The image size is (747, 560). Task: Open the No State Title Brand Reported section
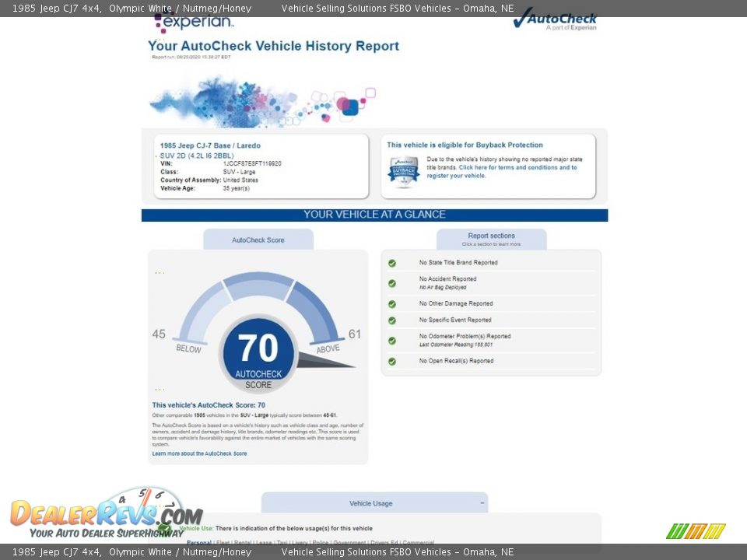click(458, 262)
